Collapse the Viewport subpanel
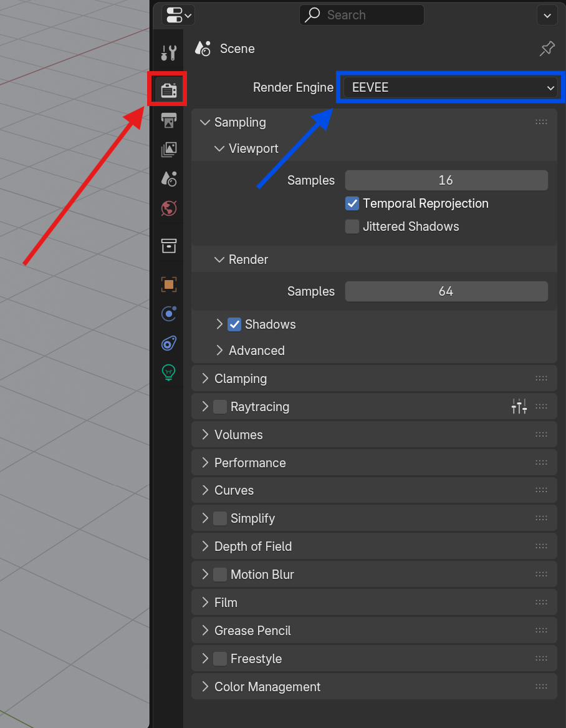This screenshot has height=728, width=566. pyautogui.click(x=219, y=148)
